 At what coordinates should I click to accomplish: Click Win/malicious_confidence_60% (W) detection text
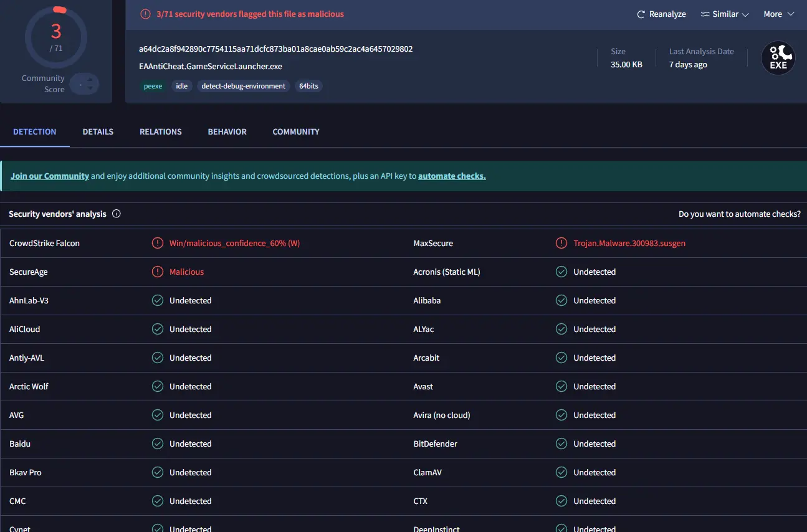(234, 243)
